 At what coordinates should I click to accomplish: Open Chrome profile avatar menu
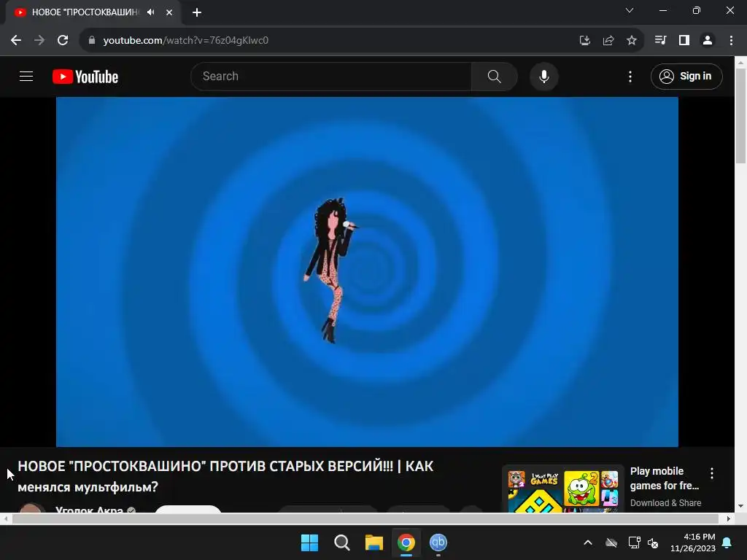coord(708,41)
